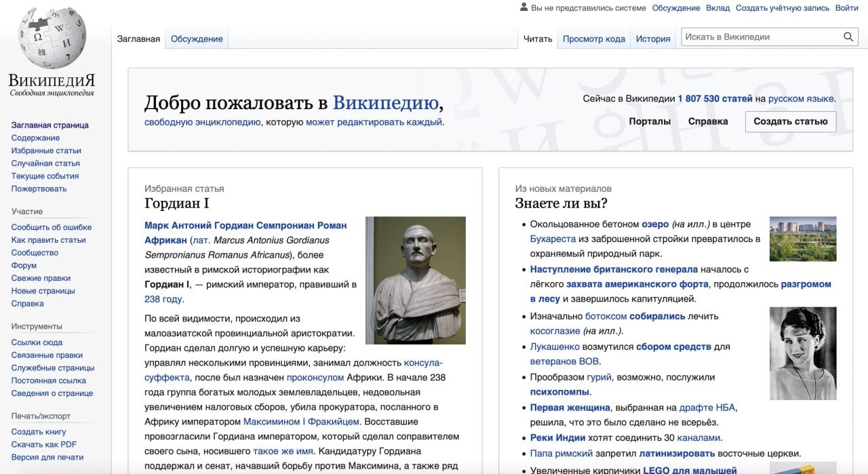The image size is (868, 474).
Task: Open Связанные правки tool link
Action: click(x=47, y=355)
